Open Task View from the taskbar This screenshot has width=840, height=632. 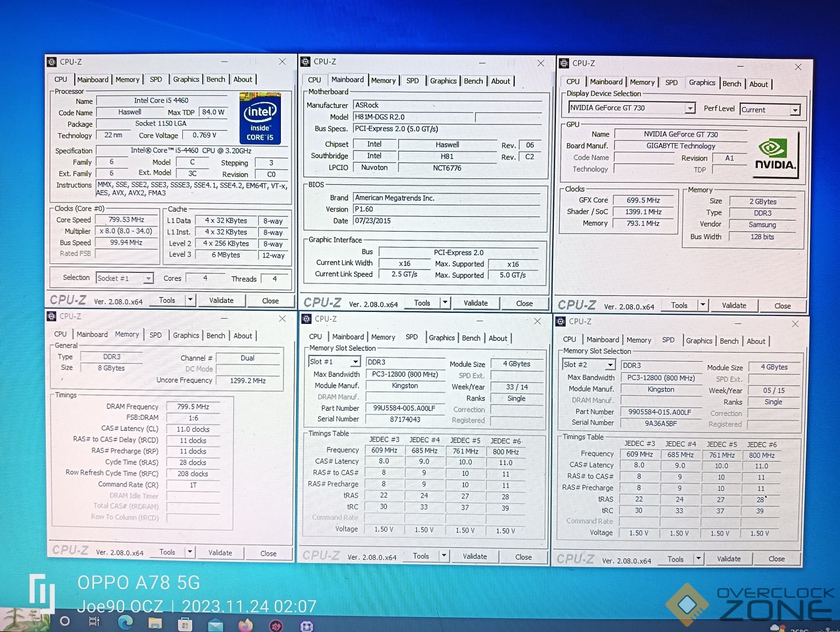(x=94, y=621)
